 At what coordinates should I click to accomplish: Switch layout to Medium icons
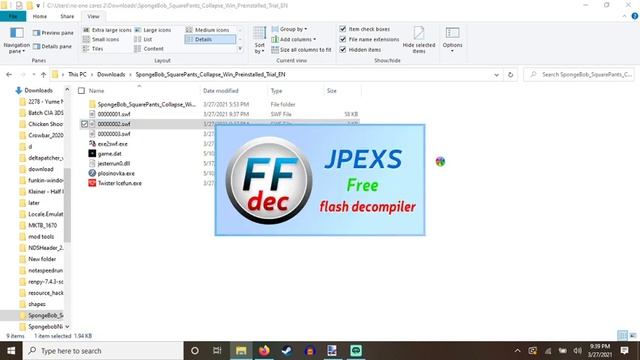point(207,30)
